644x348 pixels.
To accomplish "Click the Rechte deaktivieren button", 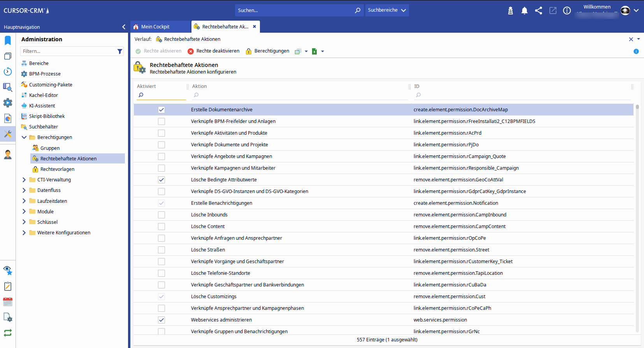I will pyautogui.click(x=214, y=51).
